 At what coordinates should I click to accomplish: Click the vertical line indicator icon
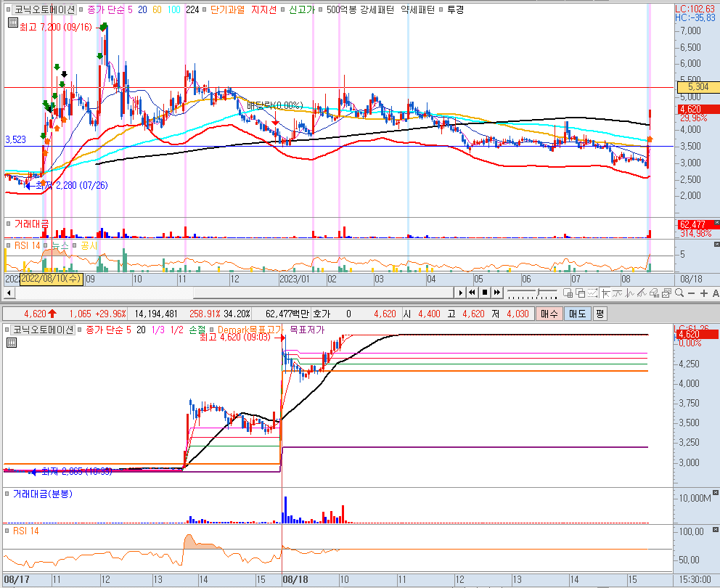coord(630,293)
